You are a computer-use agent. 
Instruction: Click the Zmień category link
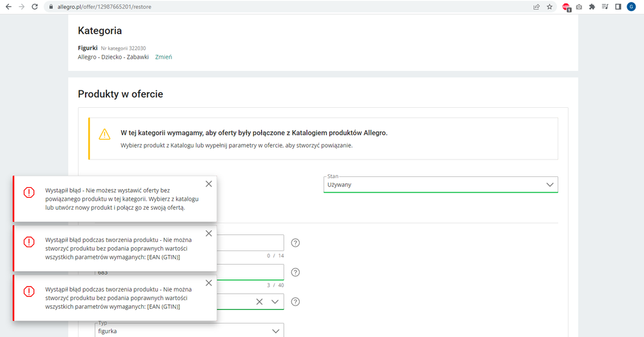pos(164,57)
